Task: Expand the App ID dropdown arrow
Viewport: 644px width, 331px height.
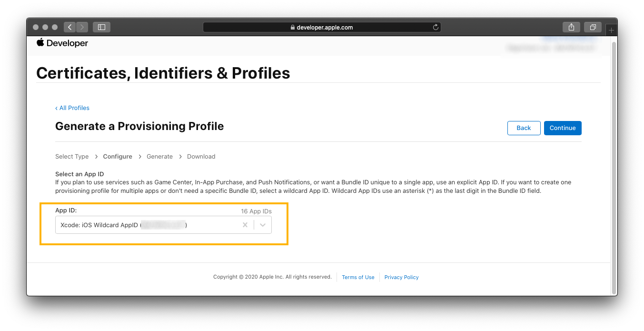Action: [x=263, y=225]
